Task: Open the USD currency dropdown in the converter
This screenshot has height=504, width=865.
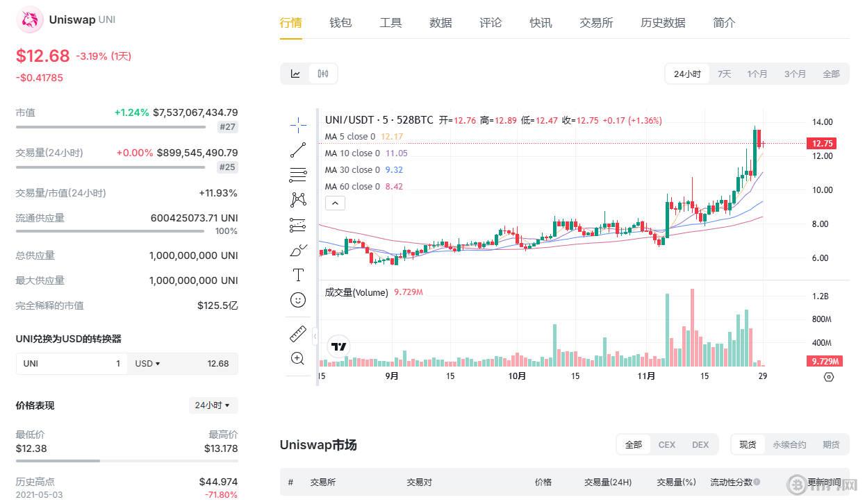Action: point(148,363)
